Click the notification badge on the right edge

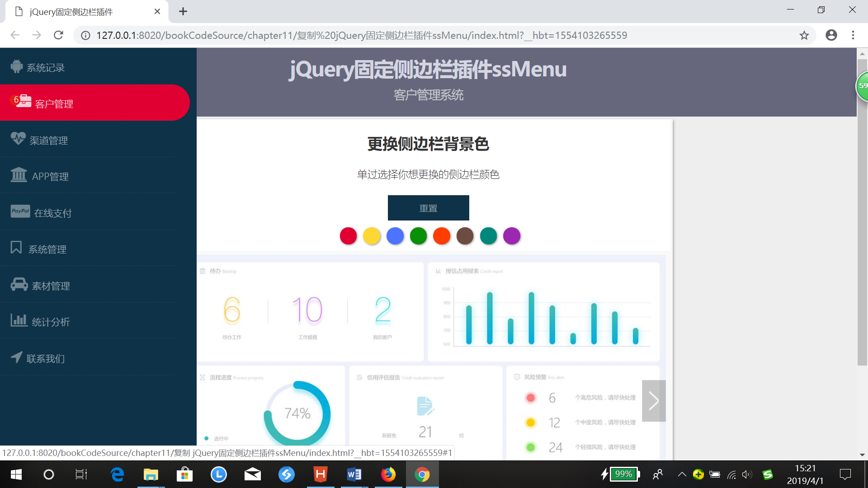click(x=863, y=86)
